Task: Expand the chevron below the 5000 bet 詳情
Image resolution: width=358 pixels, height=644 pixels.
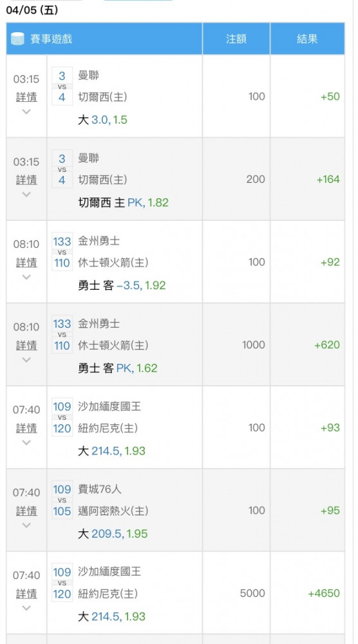Action: click(x=26, y=608)
